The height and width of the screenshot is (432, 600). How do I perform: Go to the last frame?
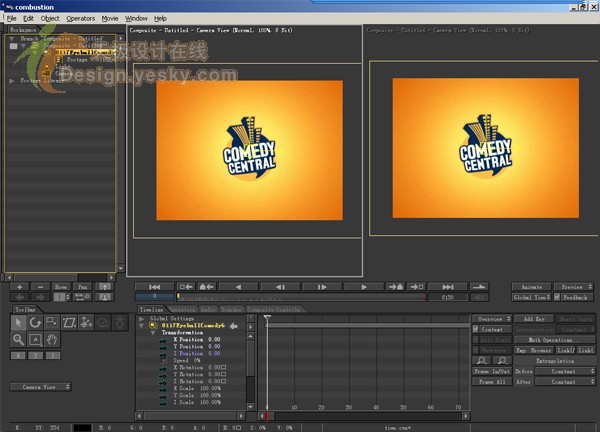pos(448,287)
